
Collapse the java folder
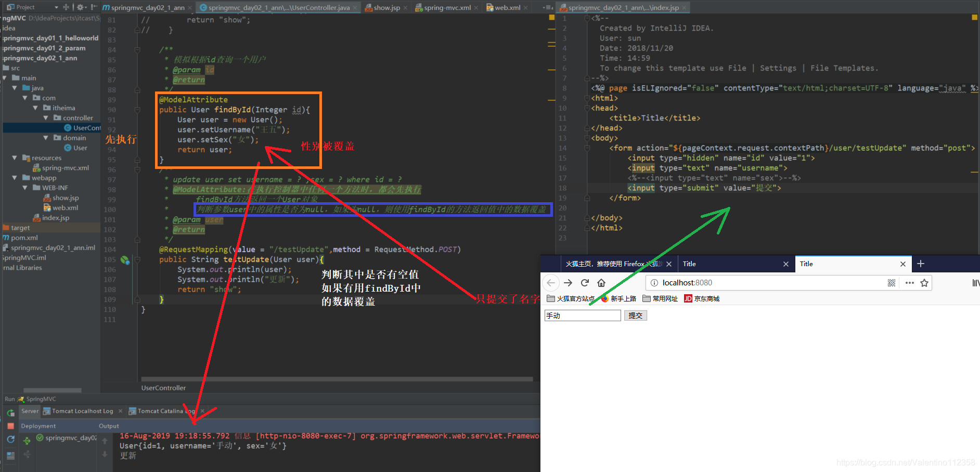[15, 88]
